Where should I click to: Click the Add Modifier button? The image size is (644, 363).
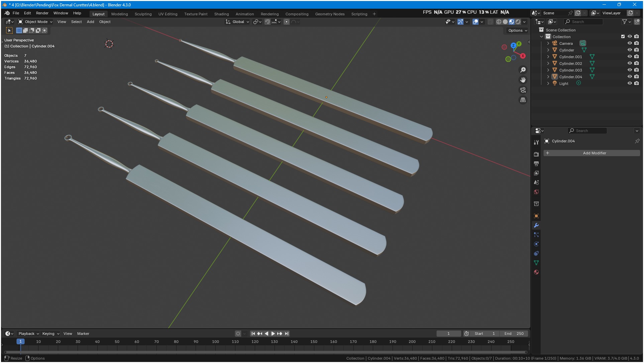point(592,153)
